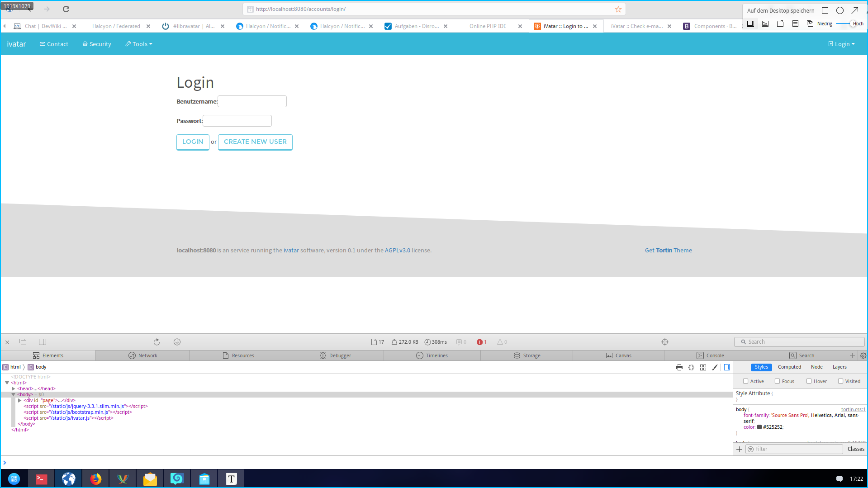Check the Hover pseudo-class checkbox
Viewport: 868px width, 488px height.
click(809, 381)
